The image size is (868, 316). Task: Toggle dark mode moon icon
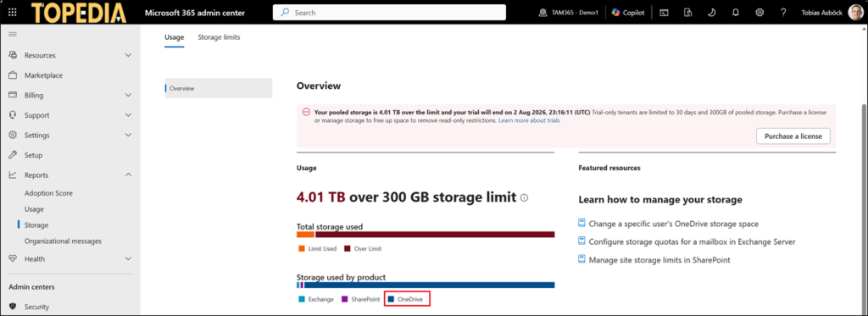click(712, 13)
